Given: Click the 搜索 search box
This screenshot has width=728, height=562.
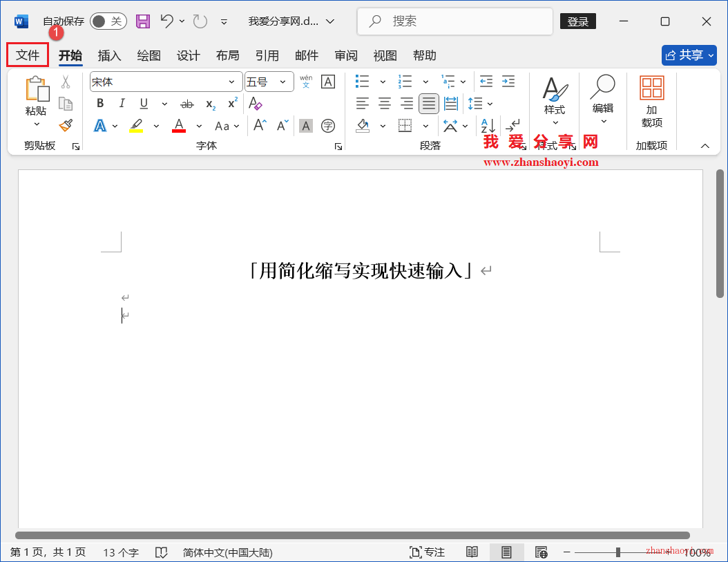Looking at the screenshot, I should (x=455, y=21).
